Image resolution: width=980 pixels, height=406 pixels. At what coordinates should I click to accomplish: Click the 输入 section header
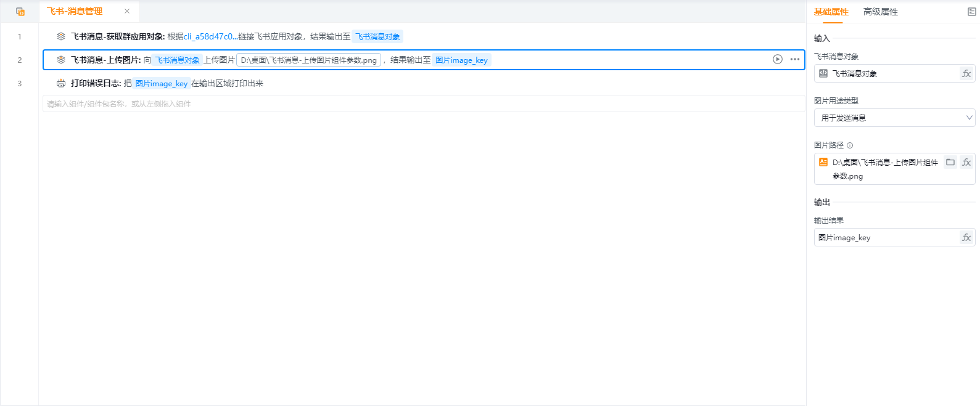pyautogui.click(x=822, y=38)
